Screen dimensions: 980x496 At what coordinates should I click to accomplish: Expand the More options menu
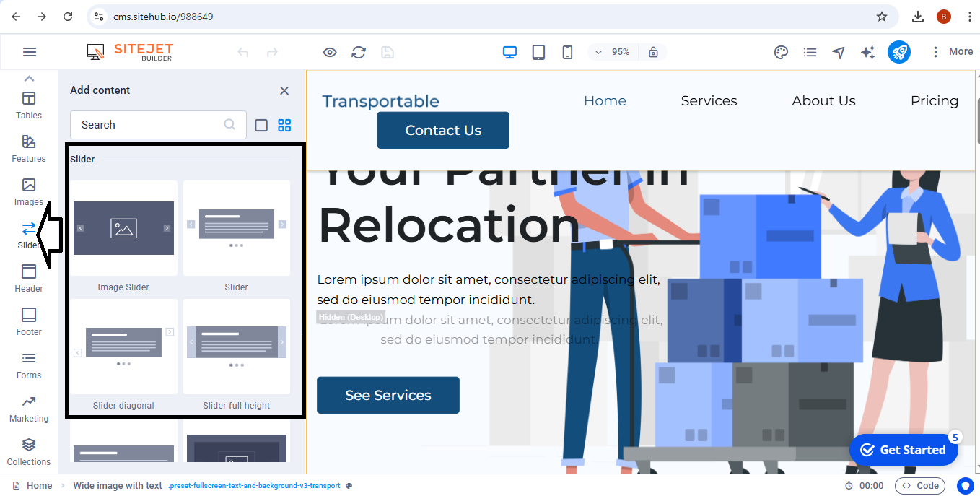pyautogui.click(x=953, y=52)
